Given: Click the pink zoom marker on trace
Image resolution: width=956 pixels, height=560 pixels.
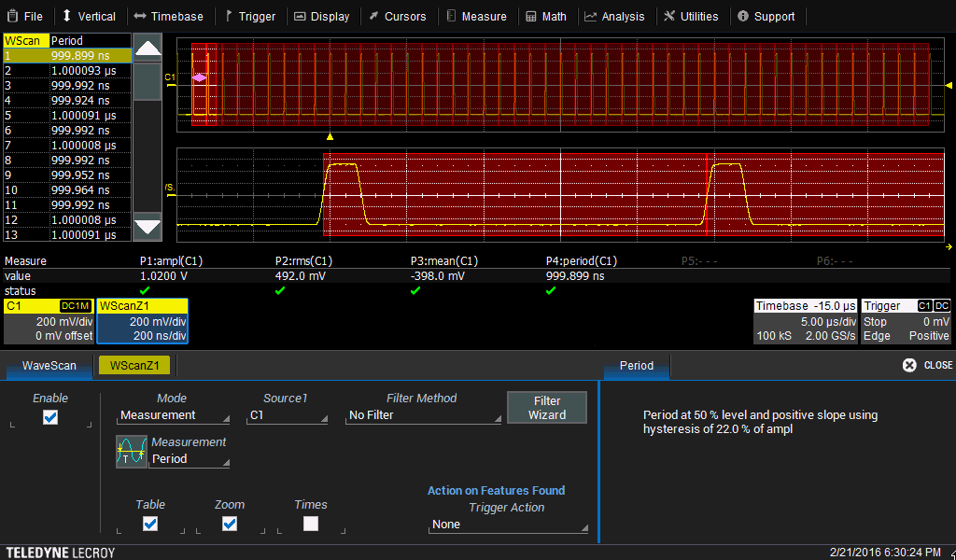Looking at the screenshot, I should [x=199, y=78].
